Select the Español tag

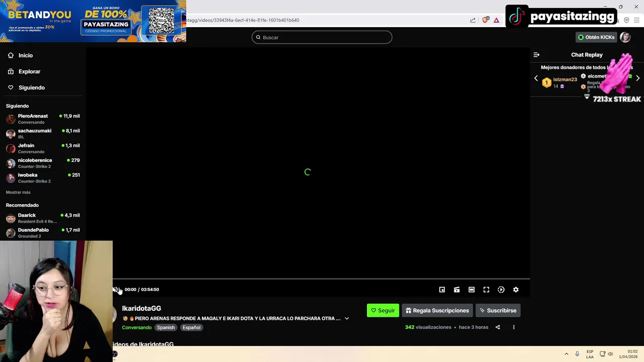coord(191,327)
